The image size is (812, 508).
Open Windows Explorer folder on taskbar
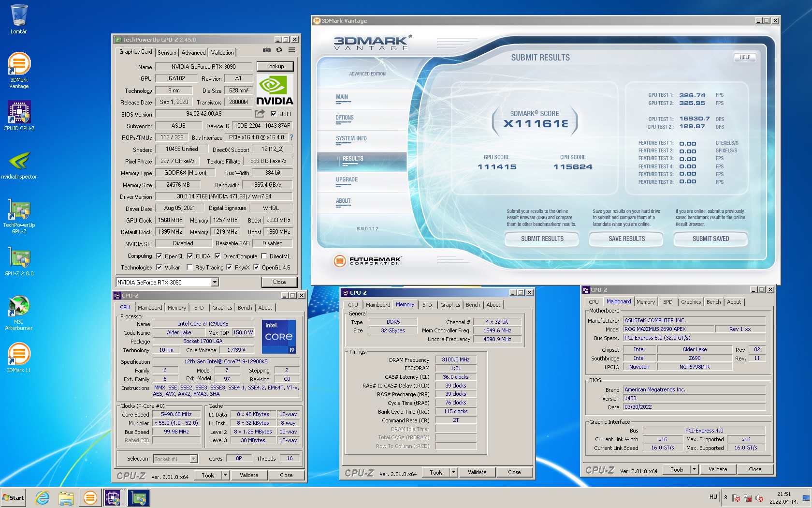[66, 497]
